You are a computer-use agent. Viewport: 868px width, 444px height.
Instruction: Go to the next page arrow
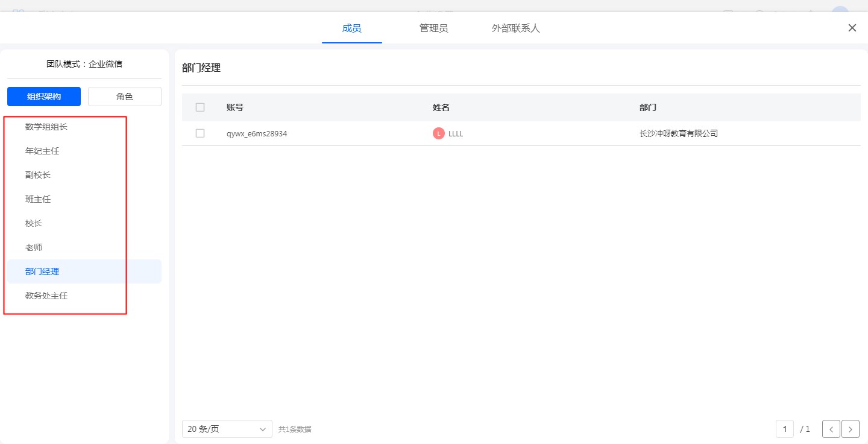tap(850, 429)
